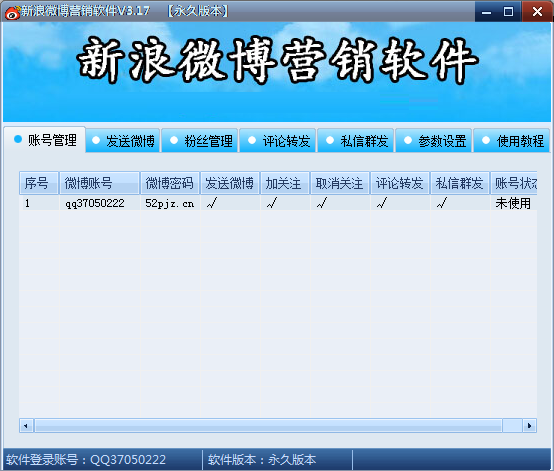Toggle the 发送微博 checkmark for qq37050222
Image resolution: width=554 pixels, height=471 pixels.
(212, 203)
